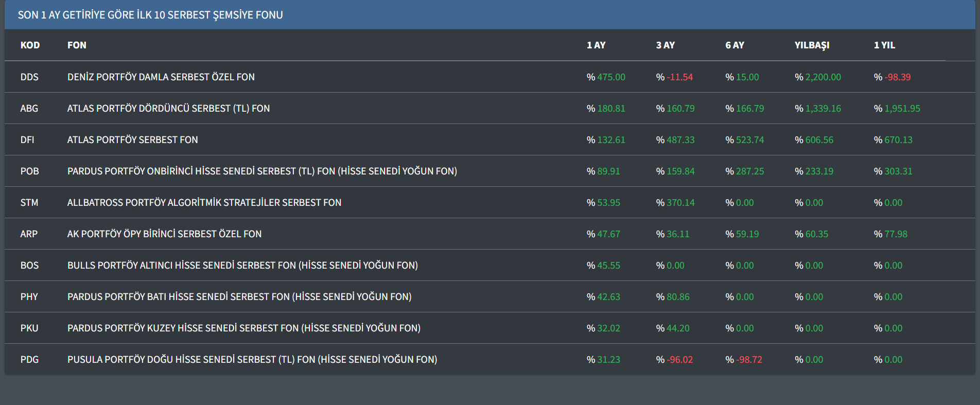The width and height of the screenshot is (980, 405).
Task: Click the 475.00 one-month return value
Action: 611,77
